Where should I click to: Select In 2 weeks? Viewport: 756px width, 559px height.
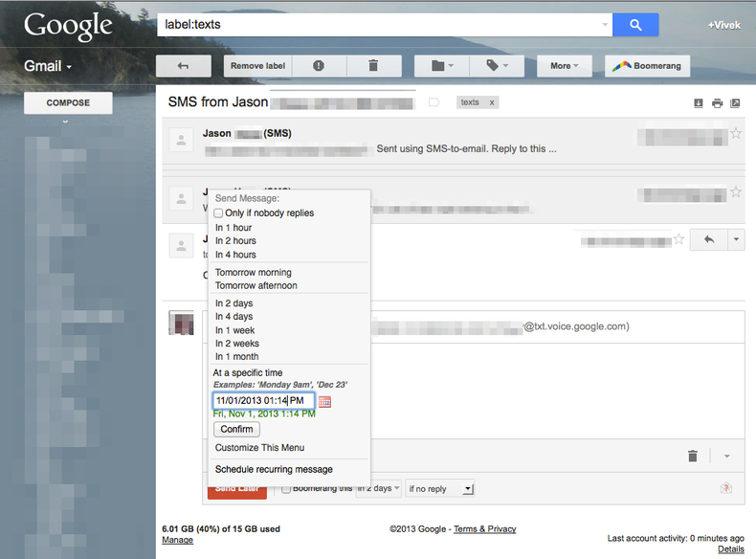pyautogui.click(x=236, y=344)
